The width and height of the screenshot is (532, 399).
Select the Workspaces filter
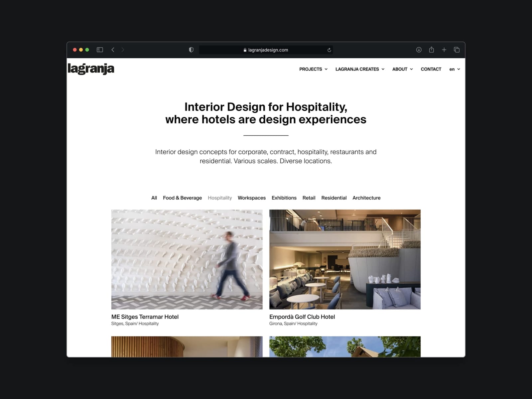252,198
